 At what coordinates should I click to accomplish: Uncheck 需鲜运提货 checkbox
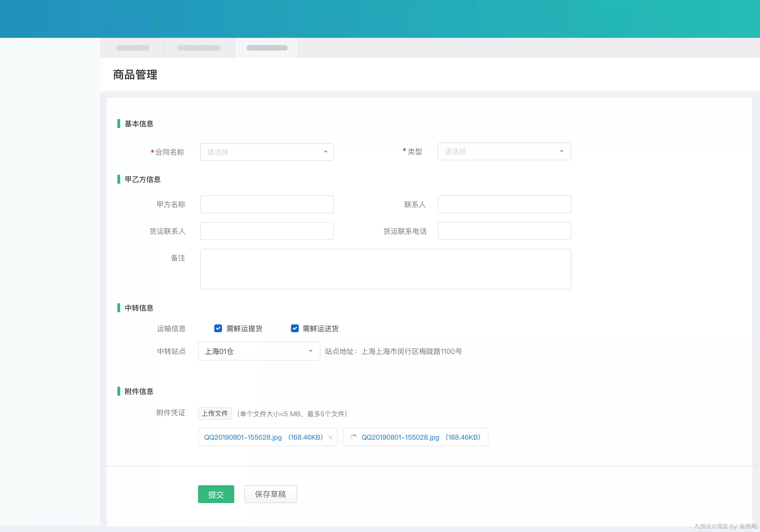[x=218, y=328]
